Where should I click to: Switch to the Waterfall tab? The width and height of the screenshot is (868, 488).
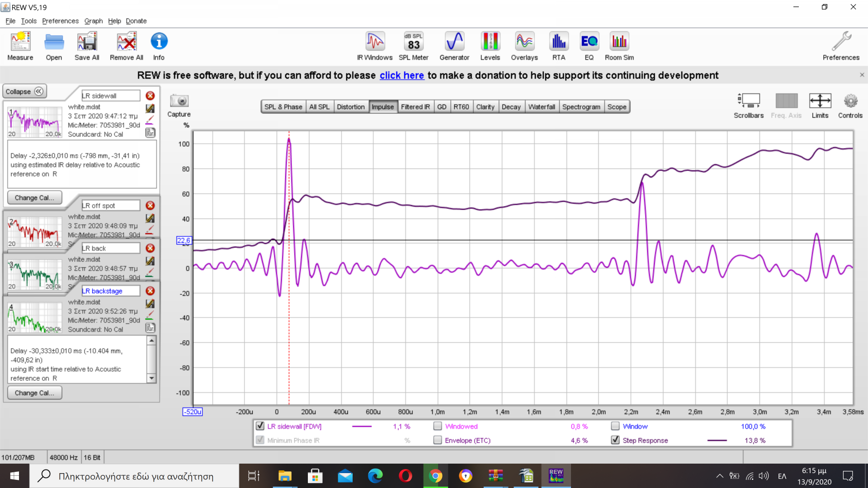click(x=541, y=107)
